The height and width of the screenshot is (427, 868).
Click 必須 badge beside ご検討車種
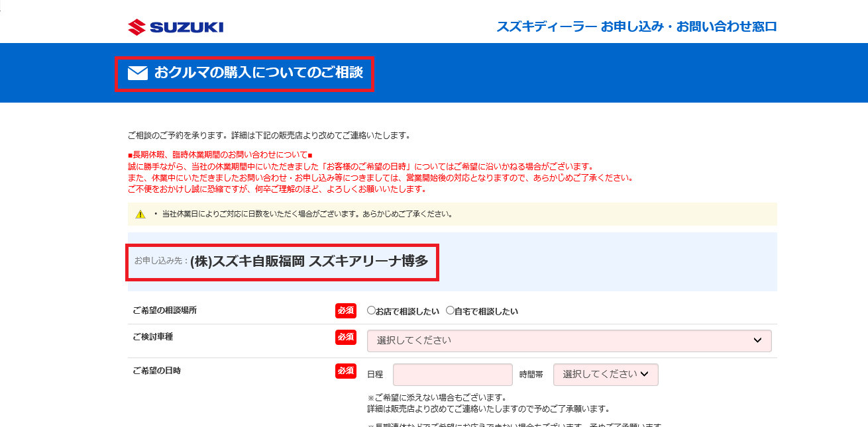(x=346, y=337)
